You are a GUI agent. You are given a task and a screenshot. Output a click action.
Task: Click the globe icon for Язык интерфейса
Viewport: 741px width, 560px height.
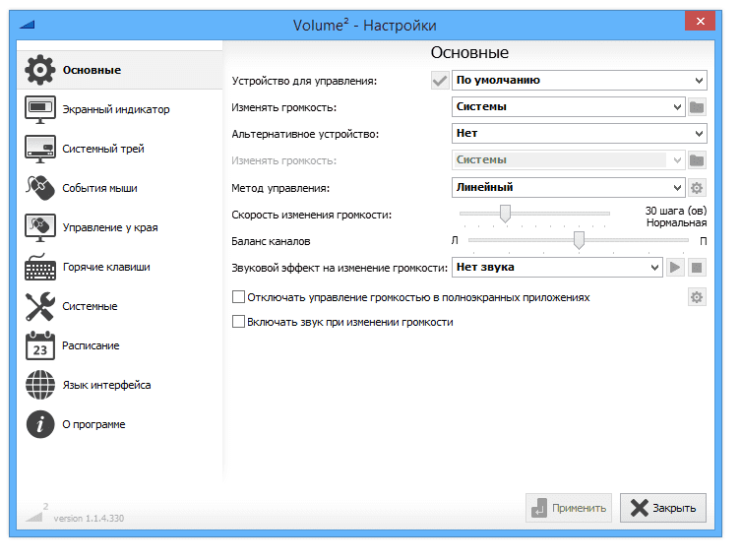(40, 385)
